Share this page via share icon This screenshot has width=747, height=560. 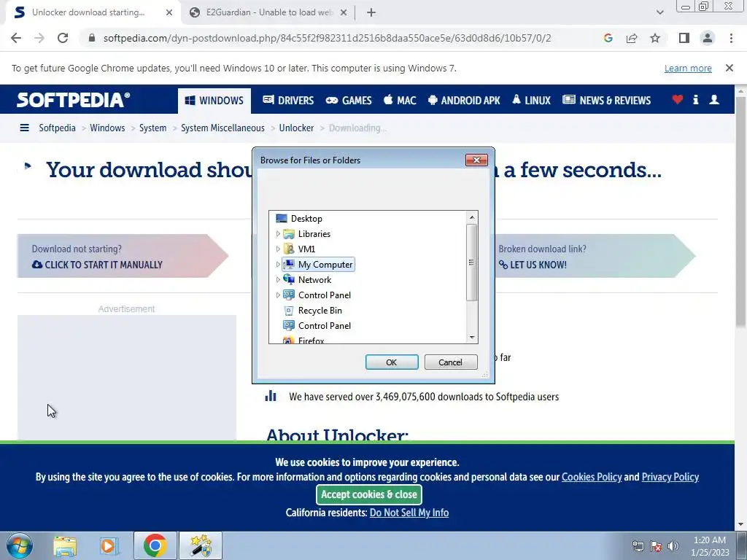(x=632, y=38)
